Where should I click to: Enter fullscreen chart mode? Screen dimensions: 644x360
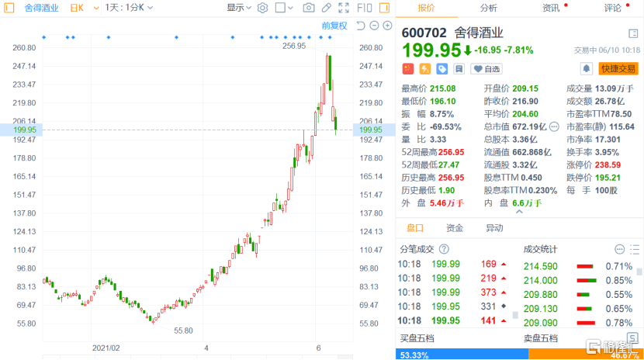point(344,8)
